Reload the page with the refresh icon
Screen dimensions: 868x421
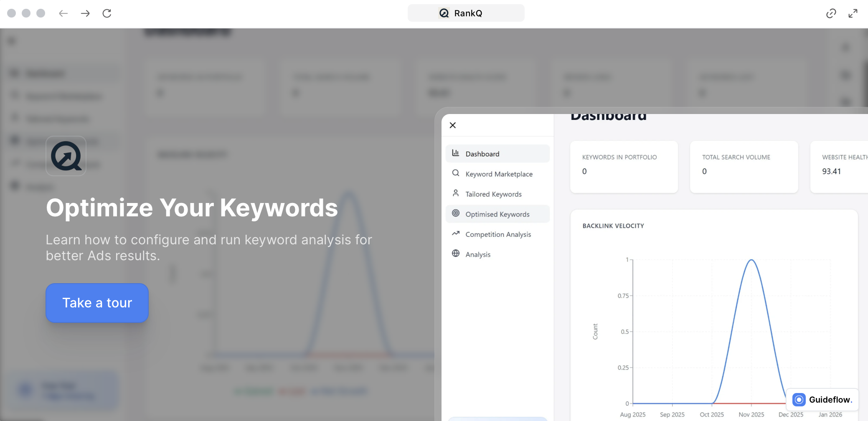click(107, 13)
